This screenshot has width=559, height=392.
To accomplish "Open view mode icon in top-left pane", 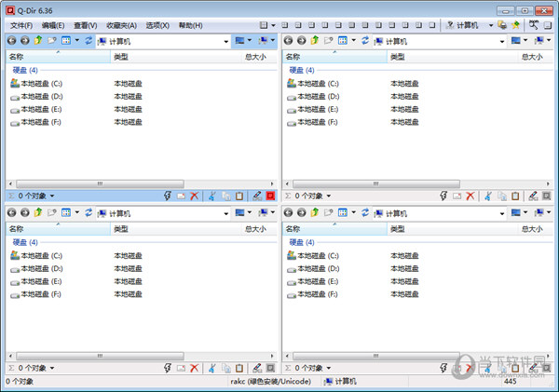I will pos(66,41).
